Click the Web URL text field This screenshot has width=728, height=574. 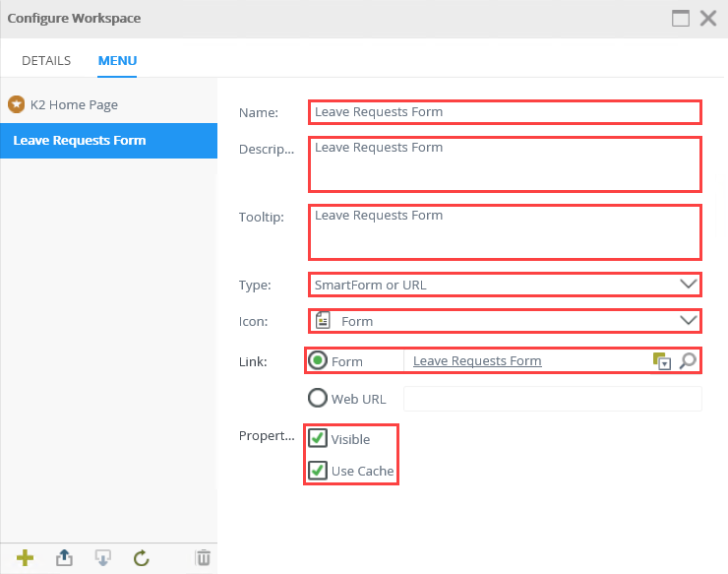pos(552,399)
